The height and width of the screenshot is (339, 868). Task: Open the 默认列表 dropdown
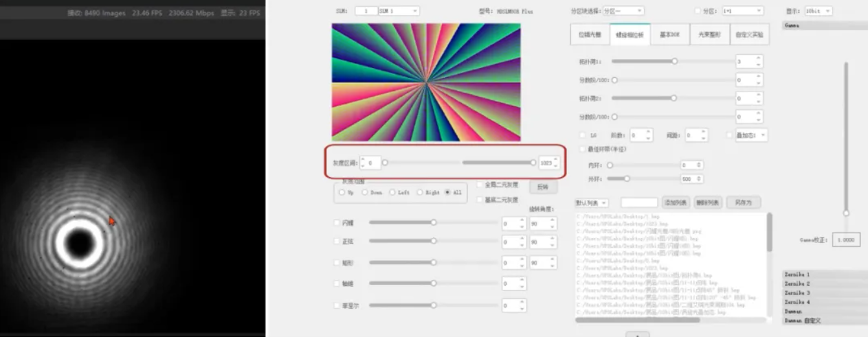(x=592, y=203)
